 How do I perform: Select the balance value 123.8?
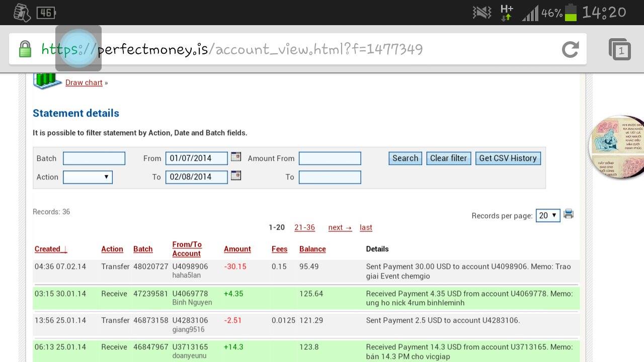pyautogui.click(x=309, y=347)
